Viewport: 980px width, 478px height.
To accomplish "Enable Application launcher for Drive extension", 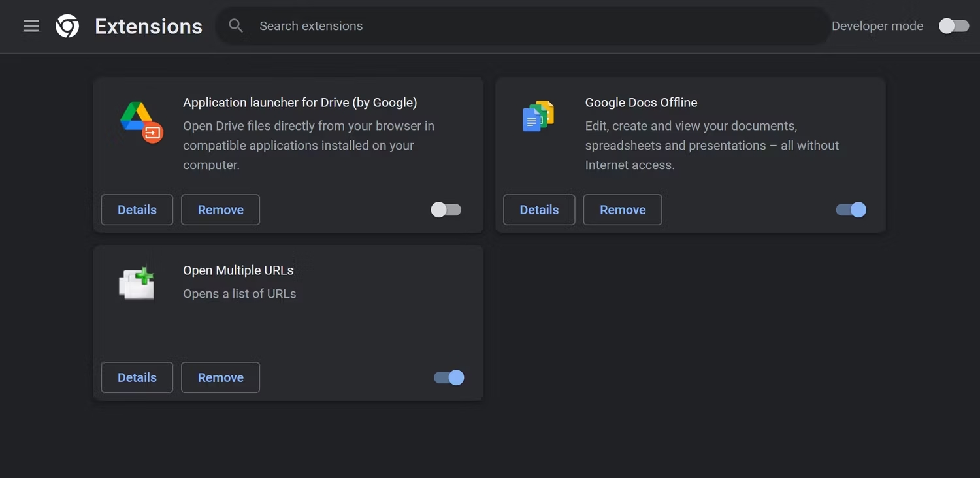I will coord(446,210).
